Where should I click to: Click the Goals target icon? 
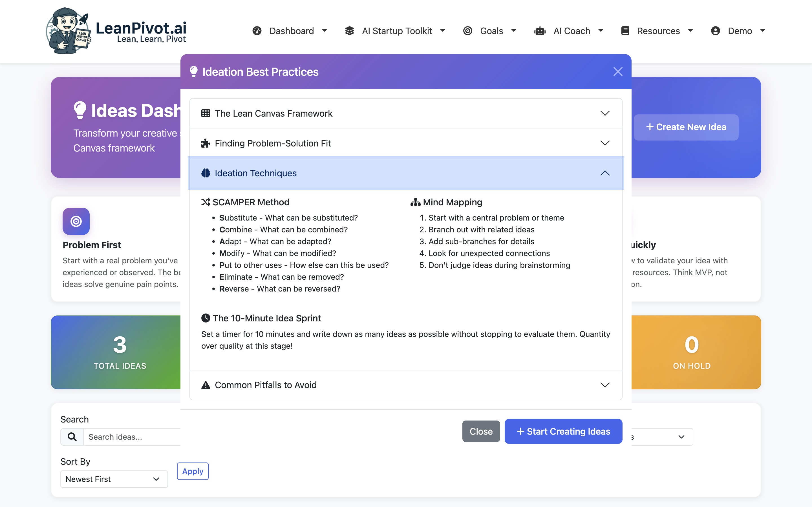pyautogui.click(x=467, y=31)
